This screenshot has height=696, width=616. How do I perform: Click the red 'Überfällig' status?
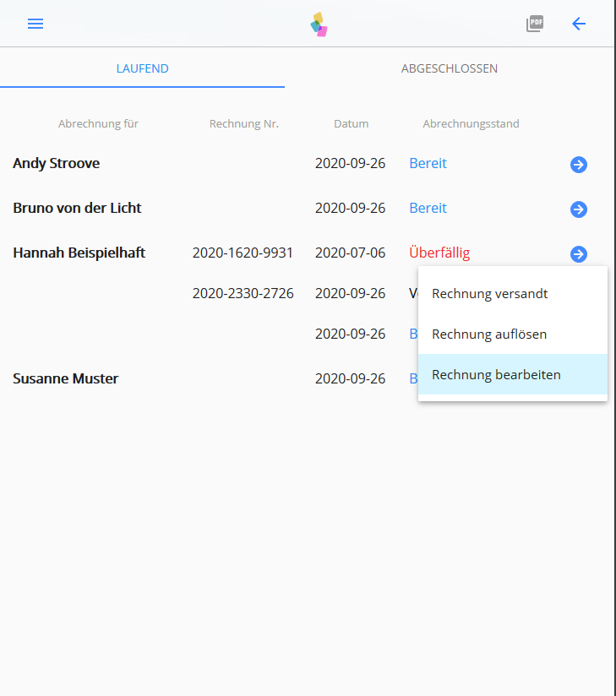pyautogui.click(x=439, y=253)
